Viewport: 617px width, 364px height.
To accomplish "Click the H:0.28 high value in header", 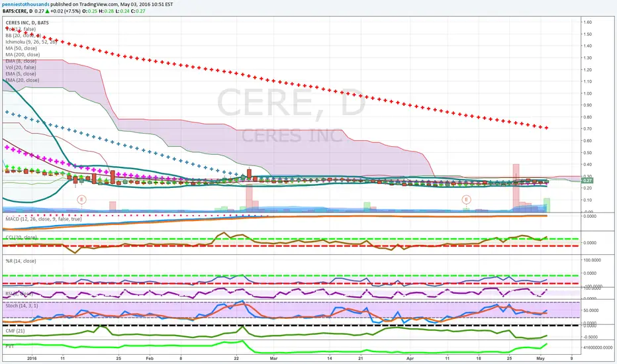I will point(106,11).
